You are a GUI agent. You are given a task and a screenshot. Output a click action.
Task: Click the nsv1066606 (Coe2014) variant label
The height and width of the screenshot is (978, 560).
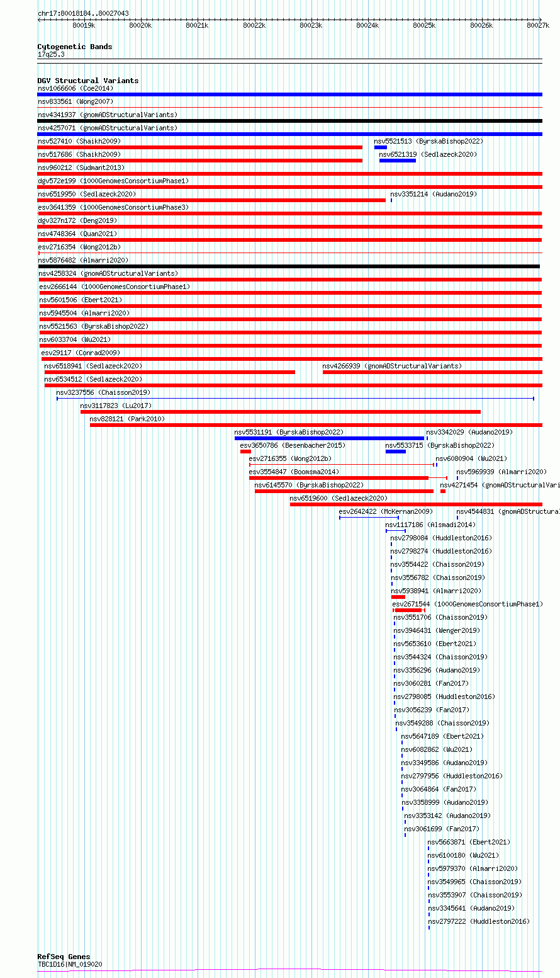[x=76, y=88]
